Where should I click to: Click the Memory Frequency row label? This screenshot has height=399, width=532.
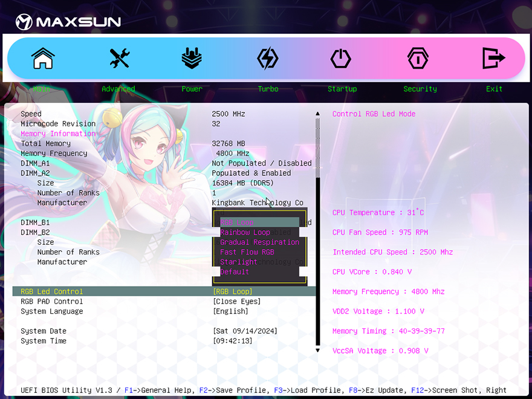(54, 154)
